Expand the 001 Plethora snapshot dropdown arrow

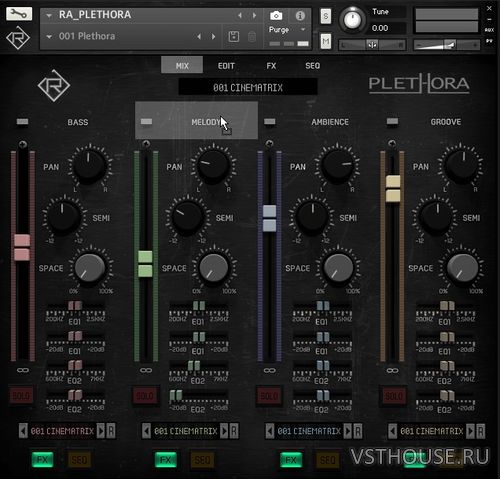(x=49, y=37)
